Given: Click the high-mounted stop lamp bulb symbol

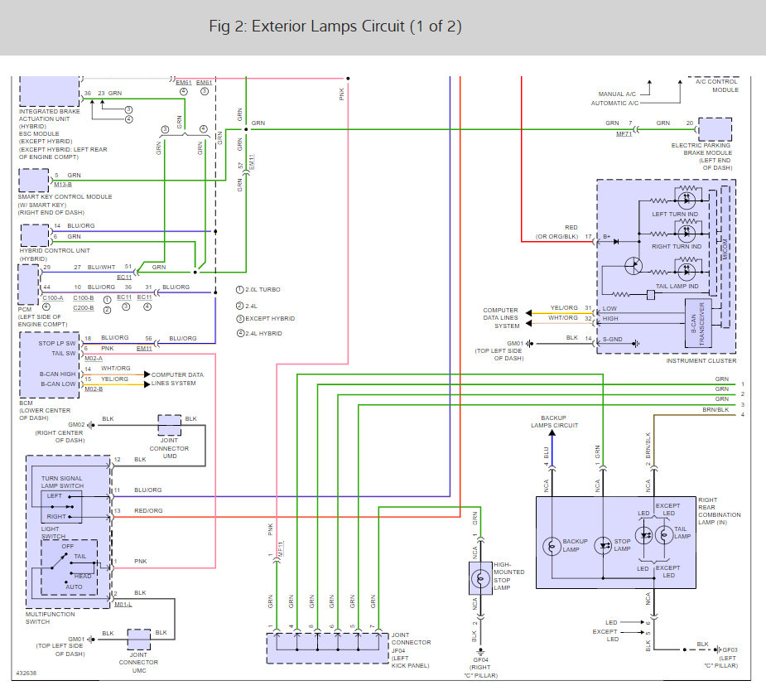Looking at the screenshot, I should 480,579.
